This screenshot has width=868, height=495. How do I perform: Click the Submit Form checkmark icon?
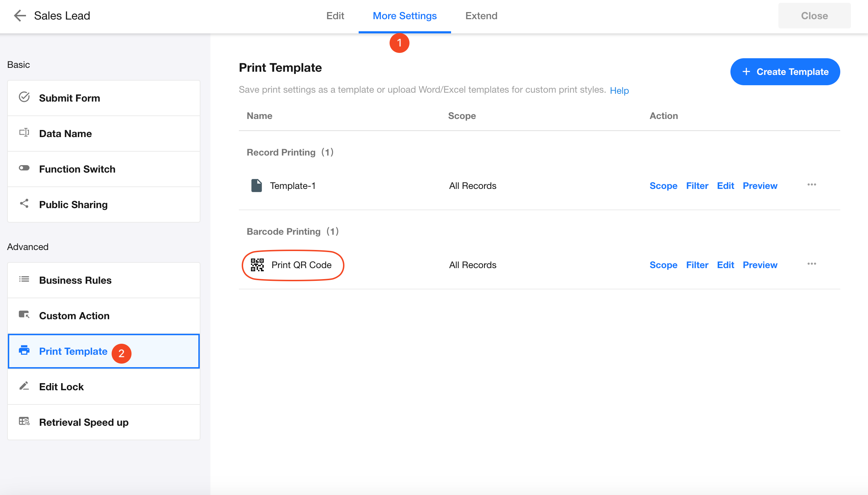coord(24,97)
